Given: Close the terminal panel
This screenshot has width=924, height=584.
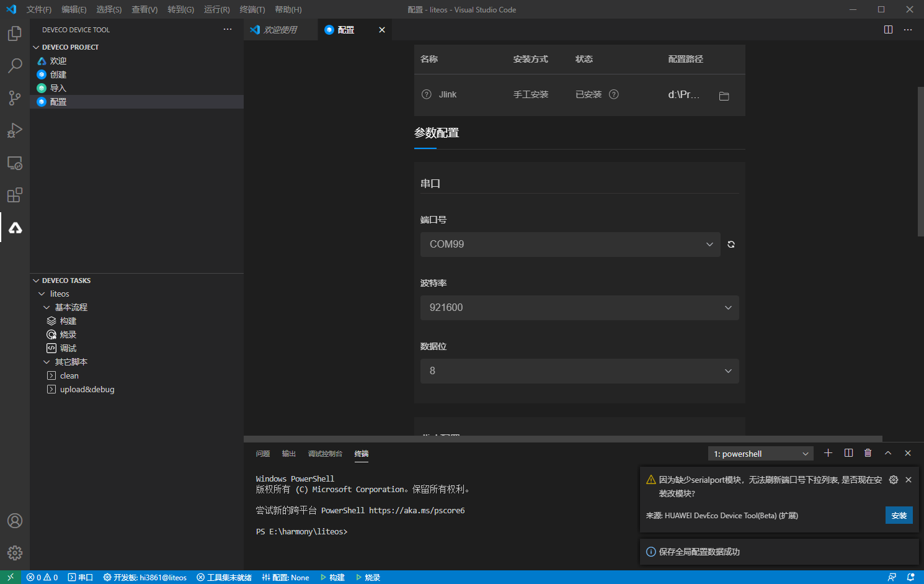Looking at the screenshot, I should pyautogui.click(x=908, y=453).
